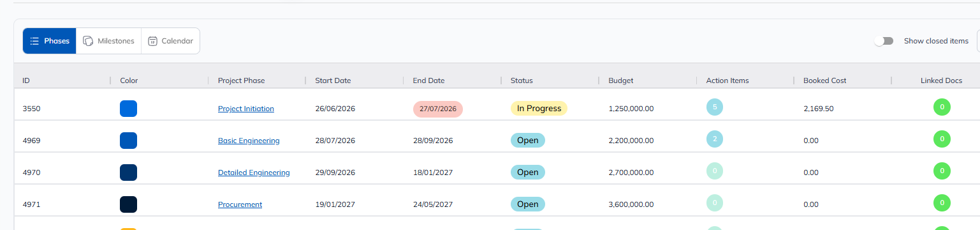Sort by Color column header
Image resolution: width=980 pixels, height=230 pixels.
click(x=129, y=80)
